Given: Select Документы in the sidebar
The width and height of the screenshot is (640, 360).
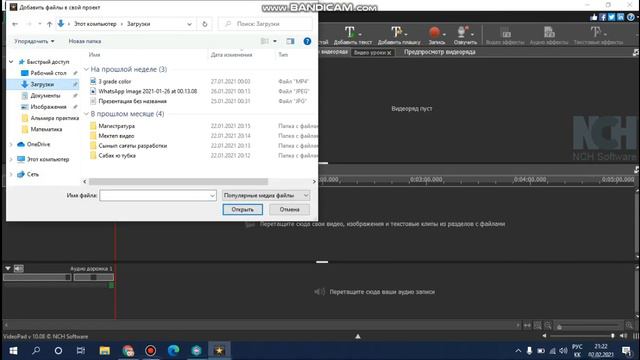Looking at the screenshot, I should pyautogui.click(x=45, y=96).
